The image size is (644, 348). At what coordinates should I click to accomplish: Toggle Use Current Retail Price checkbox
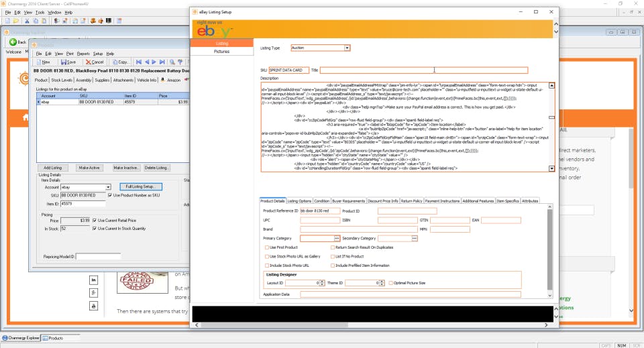point(95,221)
